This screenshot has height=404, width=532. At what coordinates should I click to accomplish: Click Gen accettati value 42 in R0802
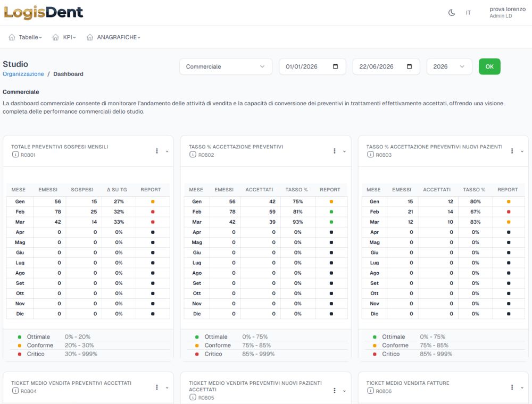click(x=272, y=201)
